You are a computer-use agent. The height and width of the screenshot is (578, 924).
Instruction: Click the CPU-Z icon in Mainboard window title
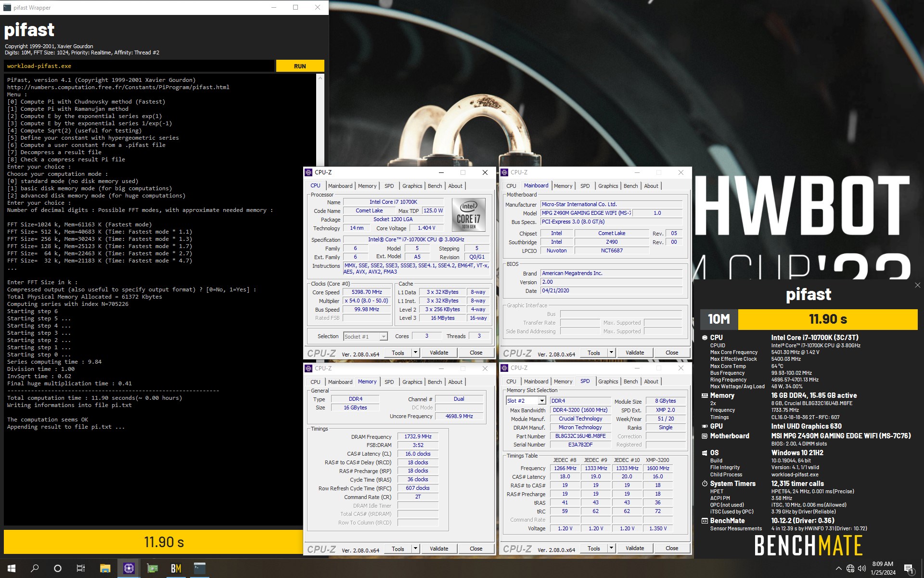point(505,172)
